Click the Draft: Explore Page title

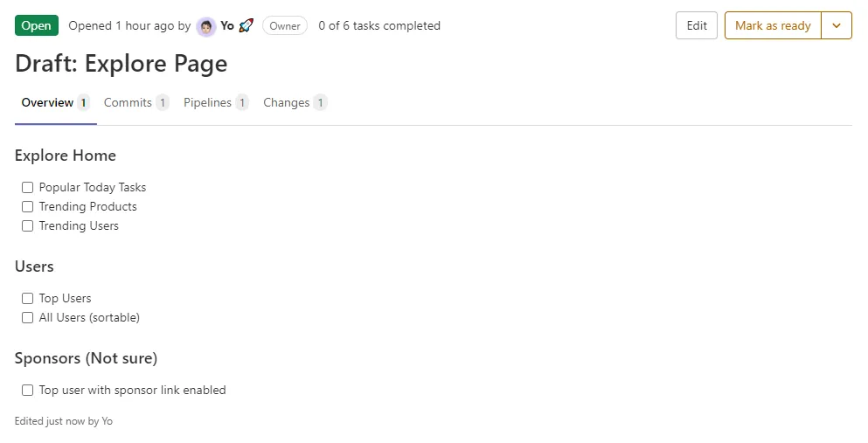pos(122,64)
